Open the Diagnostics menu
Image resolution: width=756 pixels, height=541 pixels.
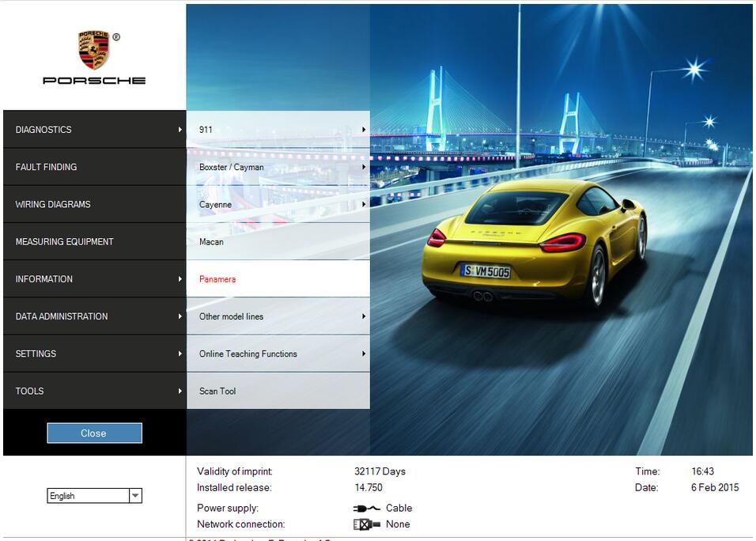point(93,130)
